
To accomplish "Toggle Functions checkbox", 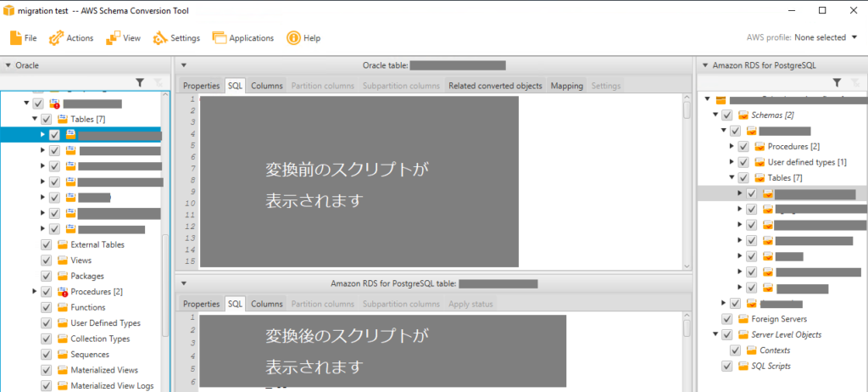I will [47, 307].
